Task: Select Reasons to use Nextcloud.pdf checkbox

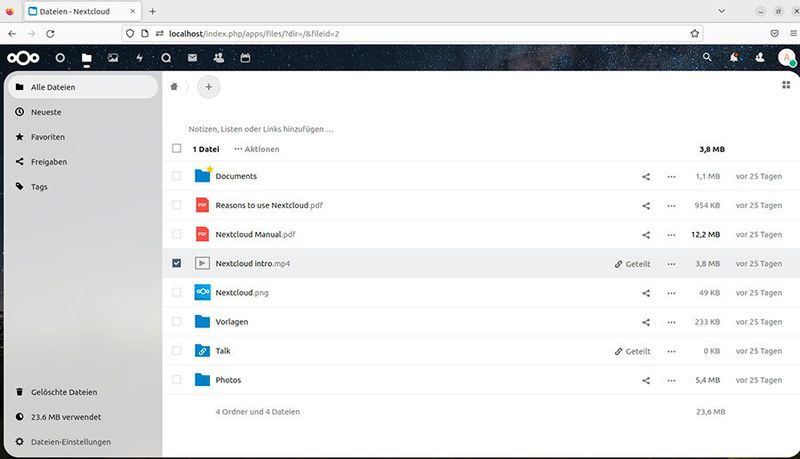Action: 177,205
